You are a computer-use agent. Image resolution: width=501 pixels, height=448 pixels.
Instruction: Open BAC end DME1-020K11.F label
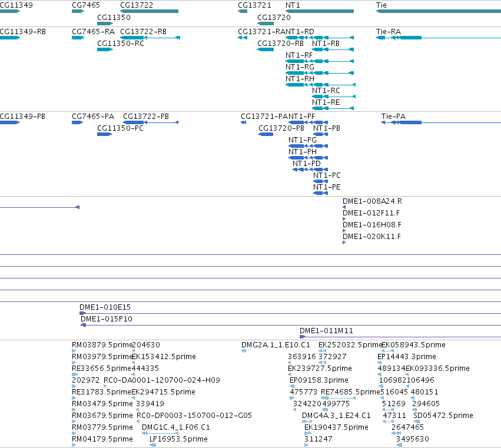pos(371,237)
